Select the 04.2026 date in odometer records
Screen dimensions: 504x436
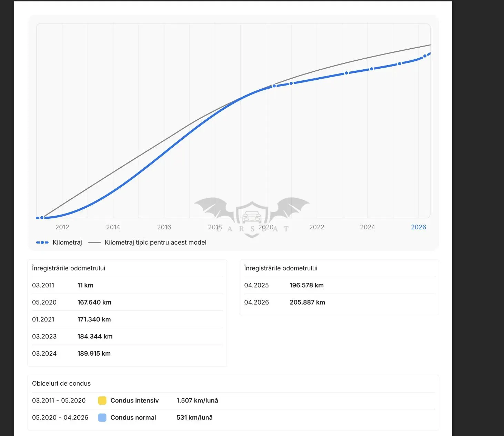point(256,303)
